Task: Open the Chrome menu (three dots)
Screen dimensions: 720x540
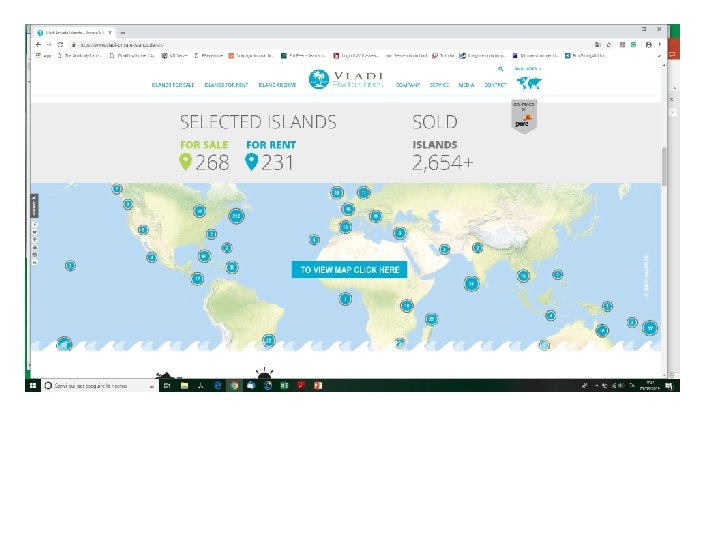Action: [660, 45]
